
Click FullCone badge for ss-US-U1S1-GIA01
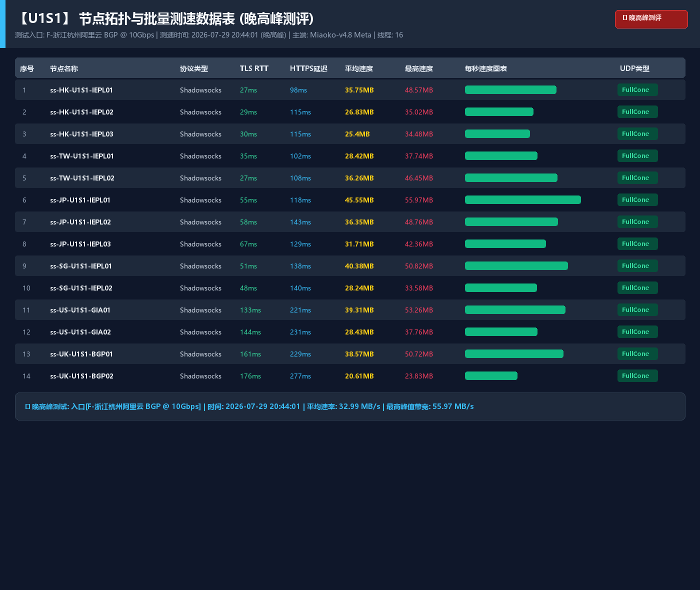pos(637,310)
